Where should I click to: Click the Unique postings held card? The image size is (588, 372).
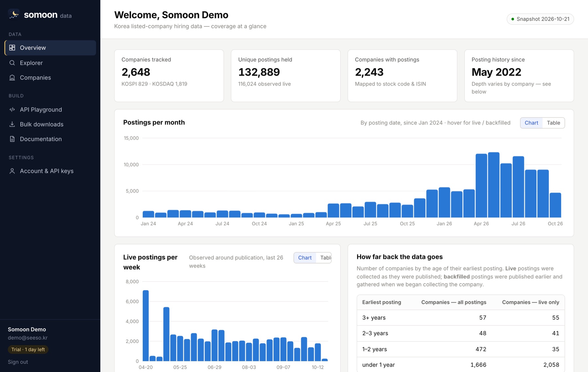point(286,76)
